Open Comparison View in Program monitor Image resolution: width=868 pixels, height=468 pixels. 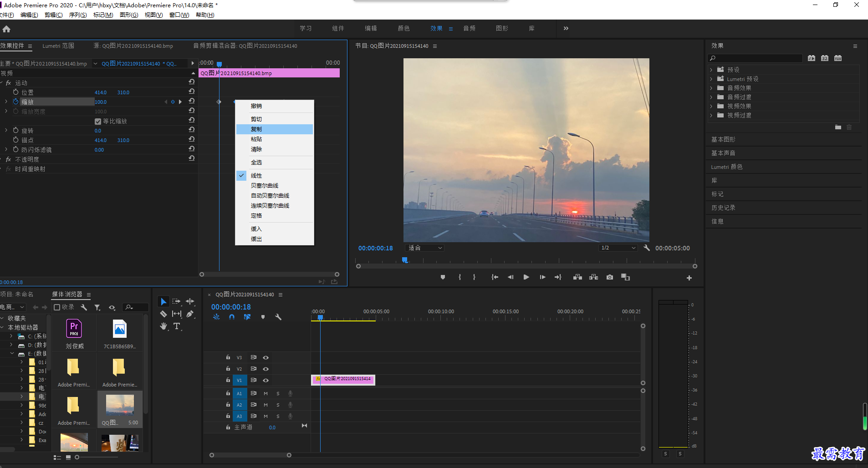[625, 277]
